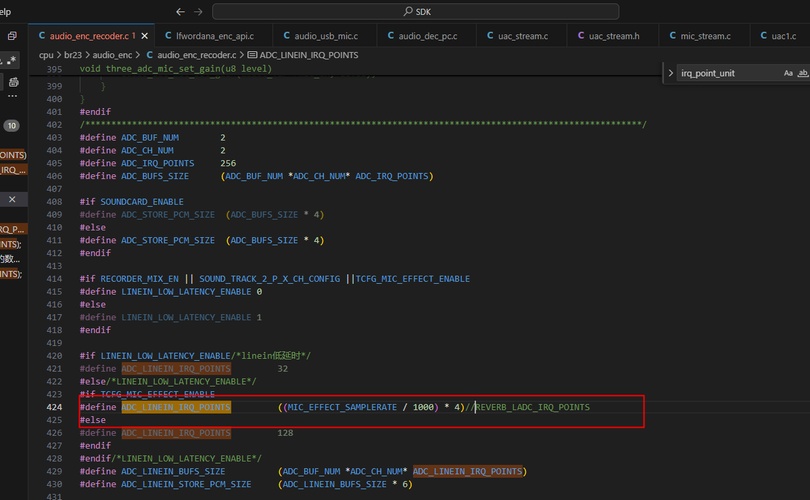Click the value 128 on line 426
The height and width of the screenshot is (500, 810).
(285, 433)
